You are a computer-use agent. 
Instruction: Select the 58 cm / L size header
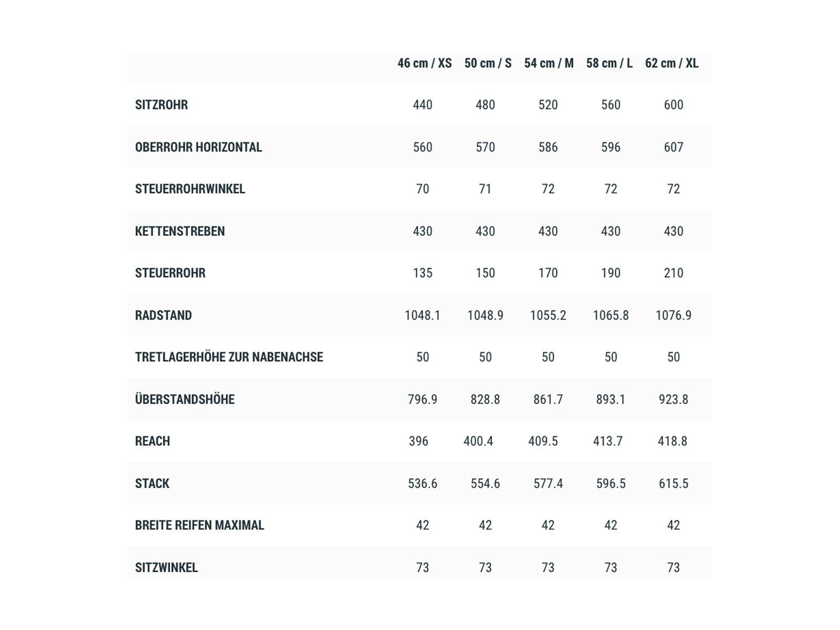pos(609,64)
